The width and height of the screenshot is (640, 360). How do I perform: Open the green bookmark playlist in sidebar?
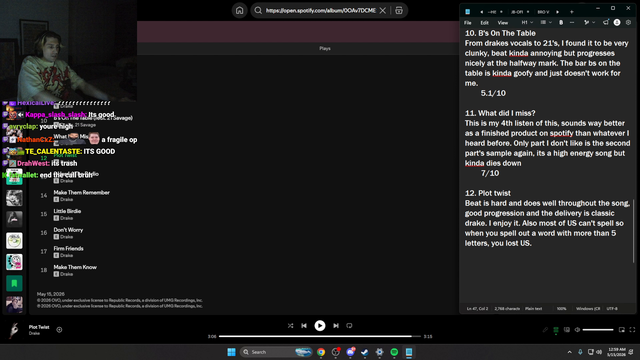pyautogui.click(x=14, y=283)
